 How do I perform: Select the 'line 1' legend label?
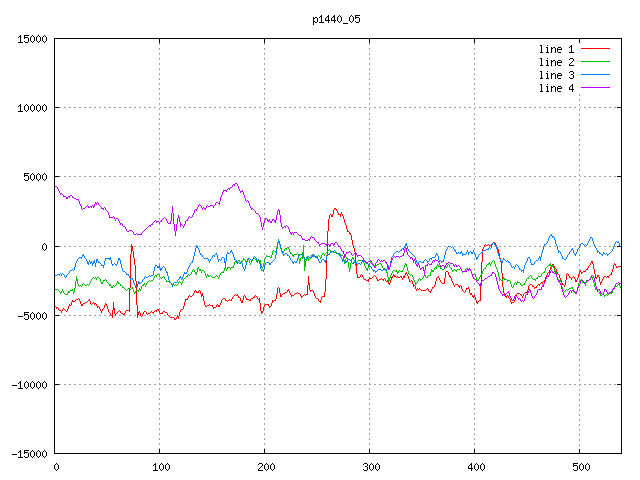556,49
